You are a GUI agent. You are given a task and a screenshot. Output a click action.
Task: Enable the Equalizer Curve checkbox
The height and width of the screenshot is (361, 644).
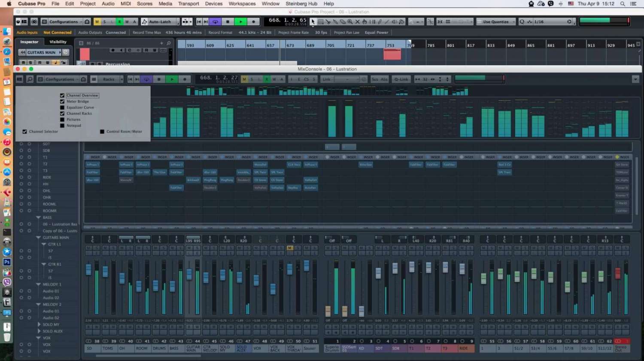[62, 108]
